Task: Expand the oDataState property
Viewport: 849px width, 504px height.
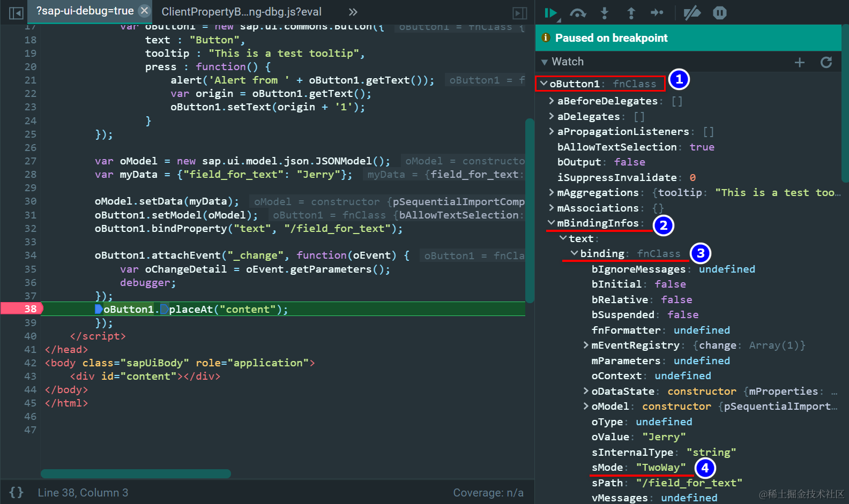Action: click(586, 391)
